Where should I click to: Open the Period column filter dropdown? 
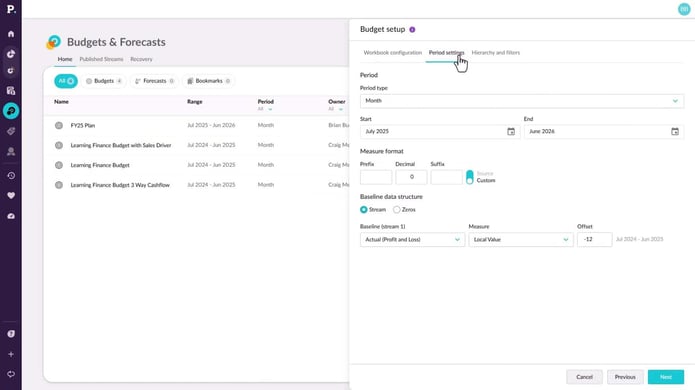(265, 109)
